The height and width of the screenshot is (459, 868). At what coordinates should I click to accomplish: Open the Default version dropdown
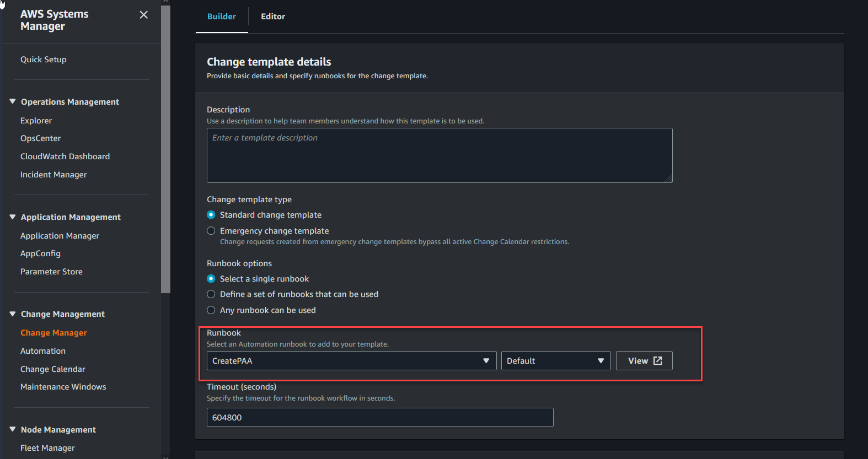[x=556, y=361]
